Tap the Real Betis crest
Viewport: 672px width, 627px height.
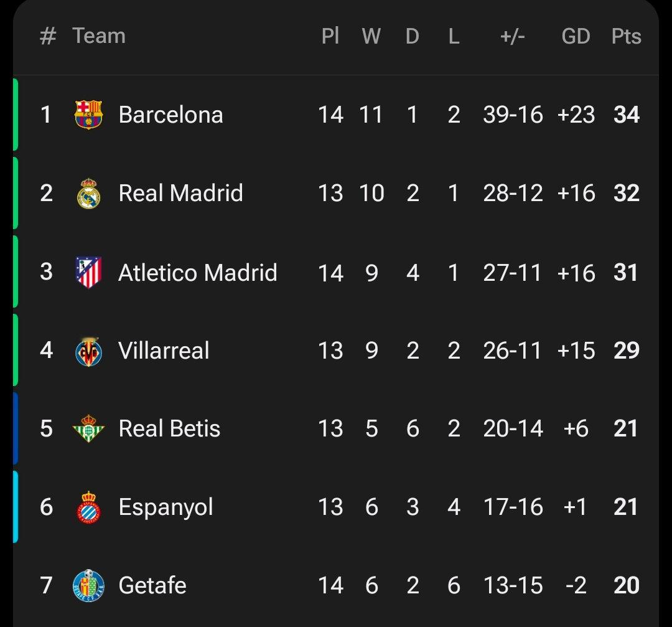(88, 429)
